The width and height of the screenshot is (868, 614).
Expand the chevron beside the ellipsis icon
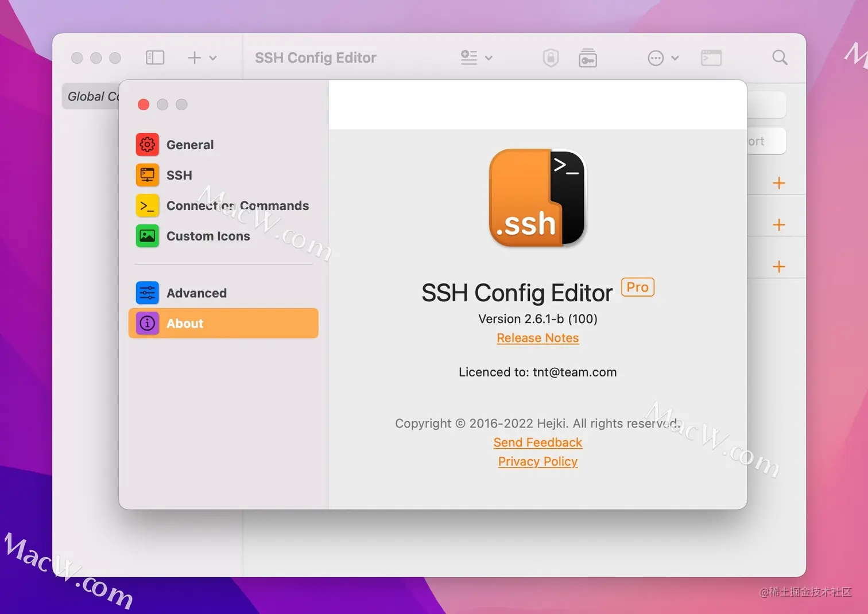[675, 58]
